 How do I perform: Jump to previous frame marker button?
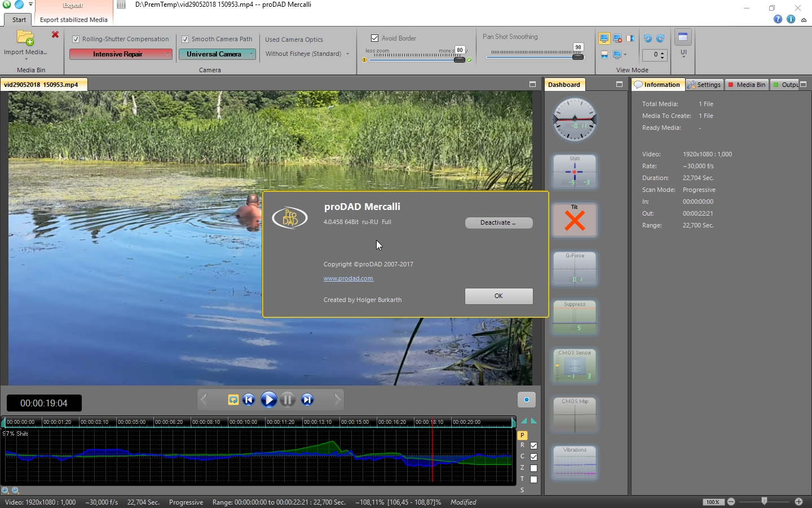[x=249, y=400]
